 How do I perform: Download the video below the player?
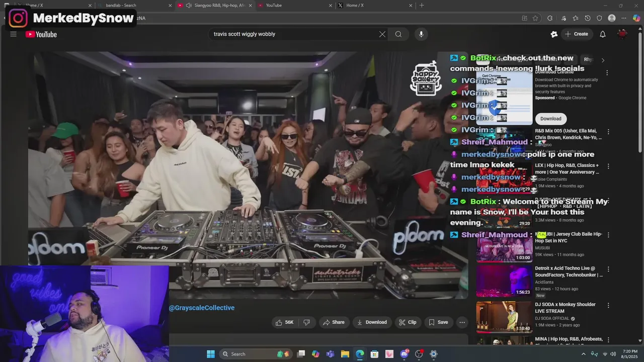[x=372, y=322]
